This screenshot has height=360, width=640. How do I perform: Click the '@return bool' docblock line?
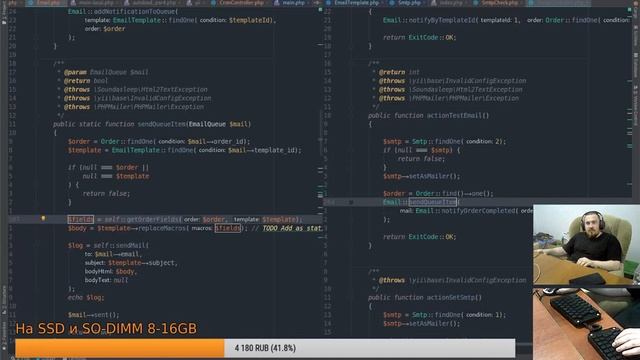pos(86,81)
